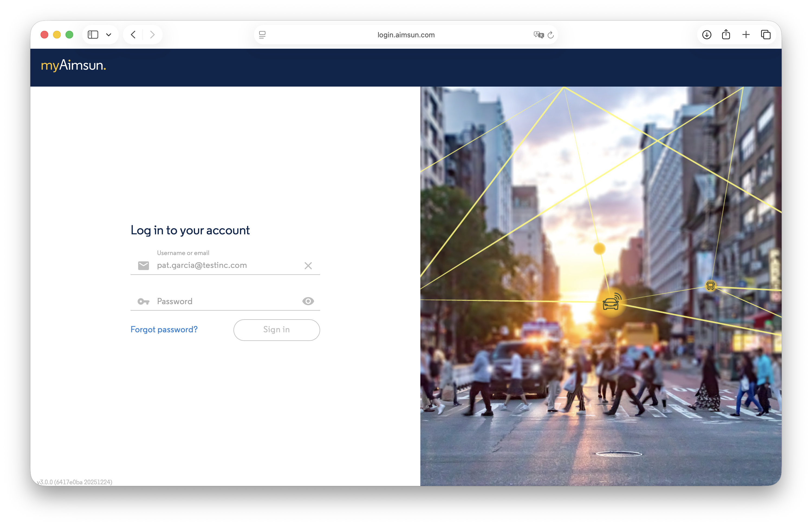
Task: Open a new tab with the plus button
Action: tap(746, 34)
